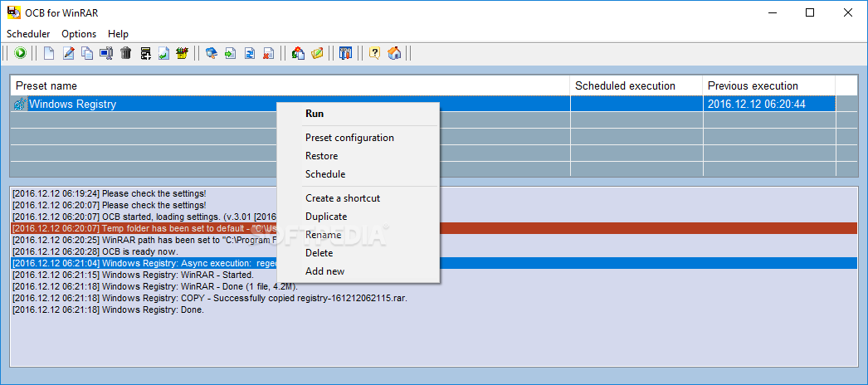Click the Previous execution column header
The image size is (868, 385).
pos(769,85)
